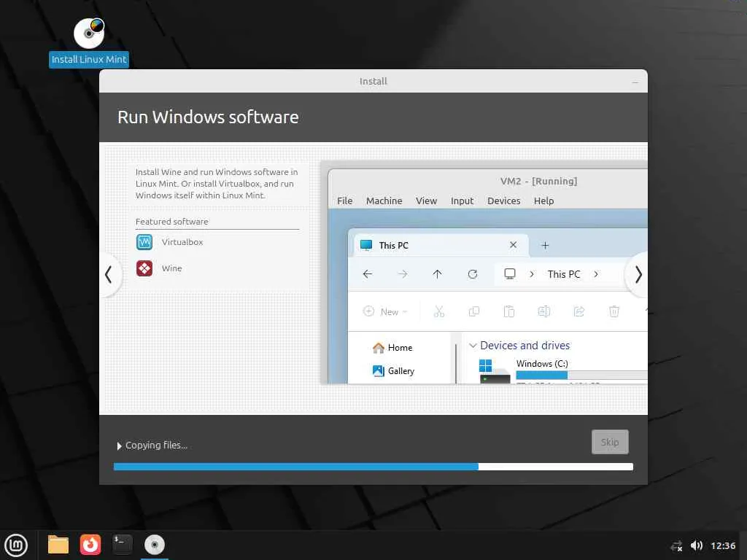Select the Virtualbox label
Viewport: 747px width, 560px height.
(x=182, y=242)
